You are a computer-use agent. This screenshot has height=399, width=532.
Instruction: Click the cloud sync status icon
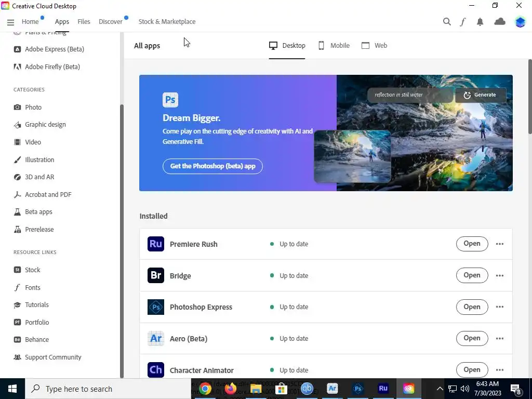499,22
